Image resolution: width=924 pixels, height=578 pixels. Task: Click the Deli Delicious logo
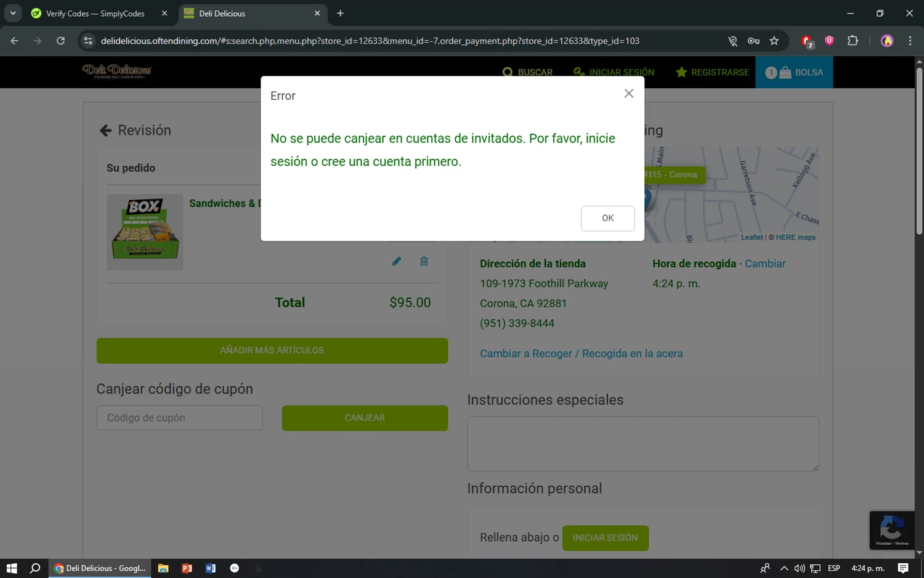coord(117,71)
